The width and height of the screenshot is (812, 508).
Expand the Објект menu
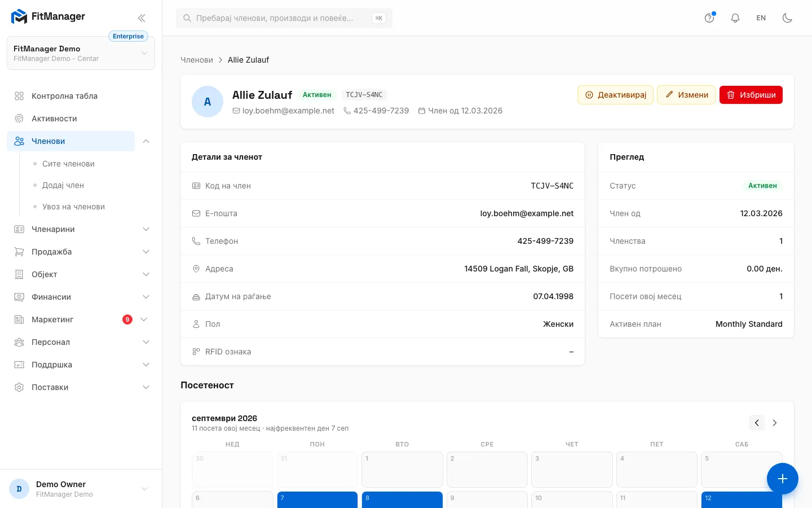click(x=81, y=274)
